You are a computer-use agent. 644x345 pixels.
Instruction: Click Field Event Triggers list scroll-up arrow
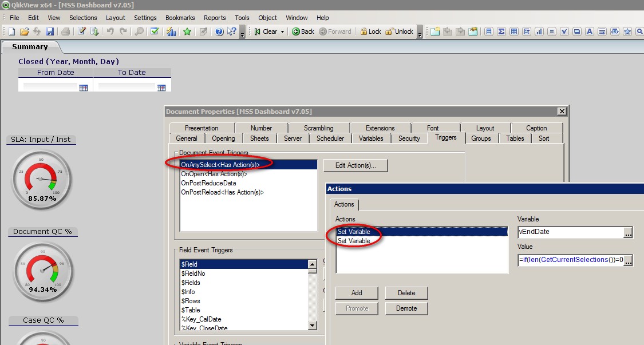click(x=312, y=264)
